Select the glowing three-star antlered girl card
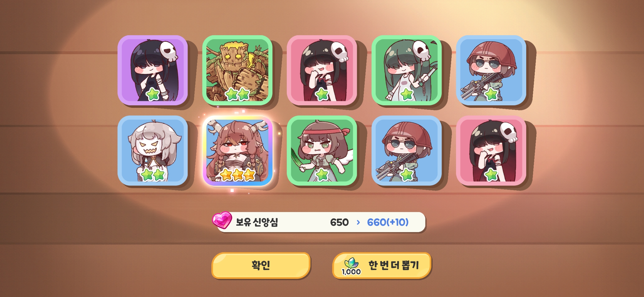Viewport: 644px width, 297px height. pos(237,150)
